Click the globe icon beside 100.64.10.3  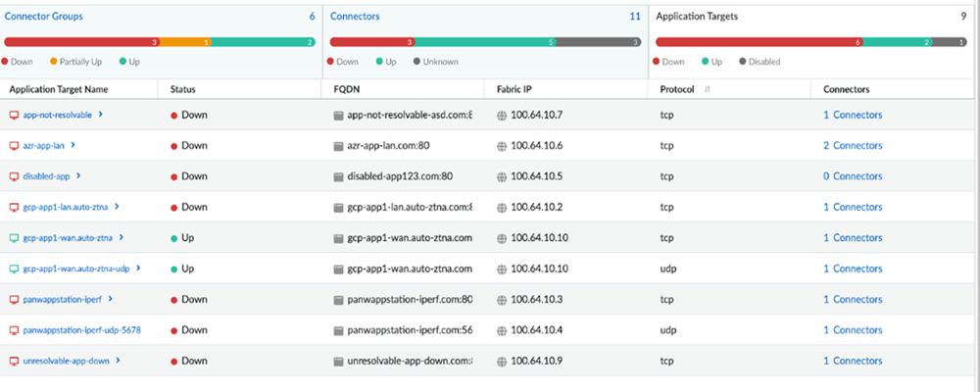[502, 299]
